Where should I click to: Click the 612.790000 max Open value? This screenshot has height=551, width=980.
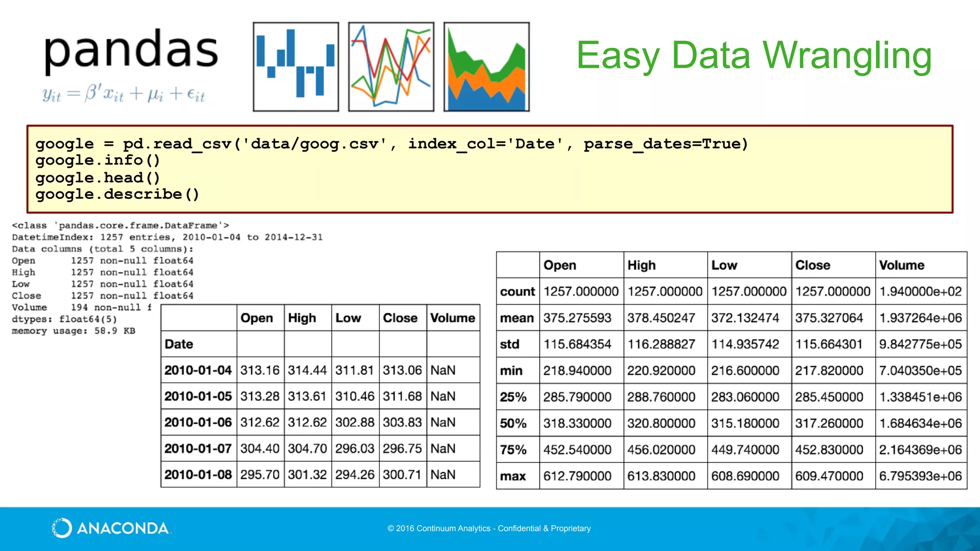click(x=577, y=476)
